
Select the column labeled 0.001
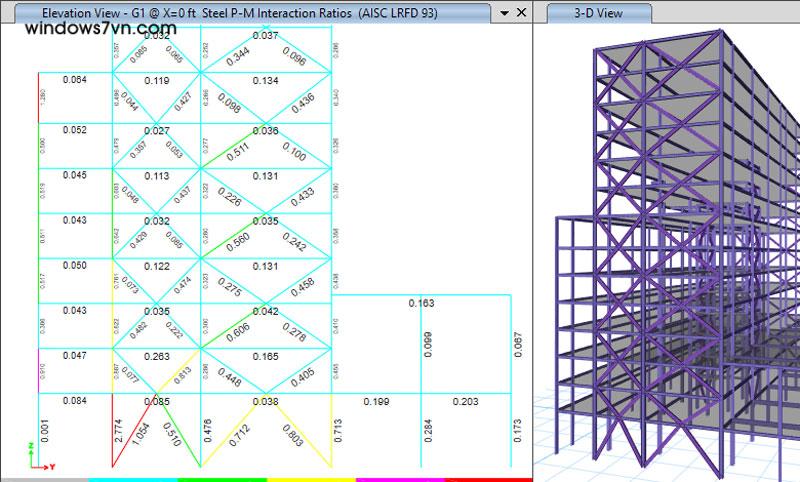pos(38,430)
